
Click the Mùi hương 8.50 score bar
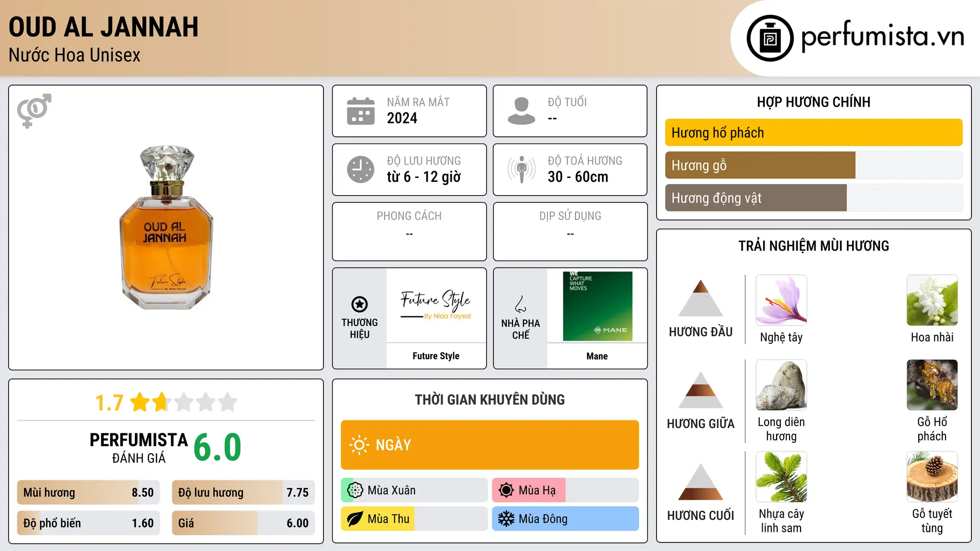89,493
